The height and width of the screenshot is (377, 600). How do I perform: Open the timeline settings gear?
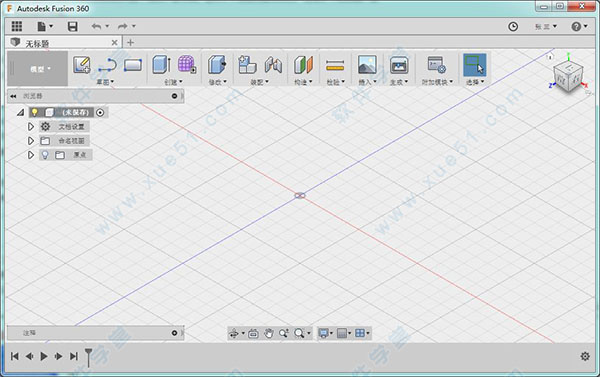585,356
